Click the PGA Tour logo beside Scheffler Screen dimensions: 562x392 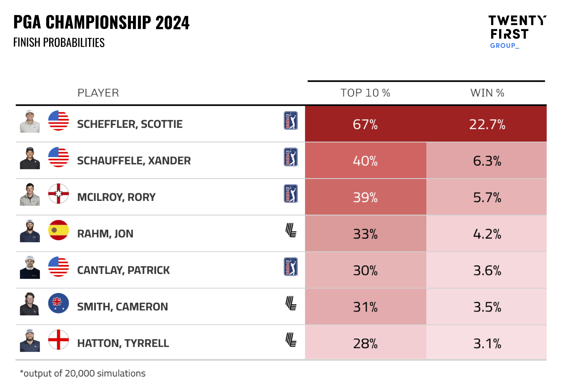(290, 120)
